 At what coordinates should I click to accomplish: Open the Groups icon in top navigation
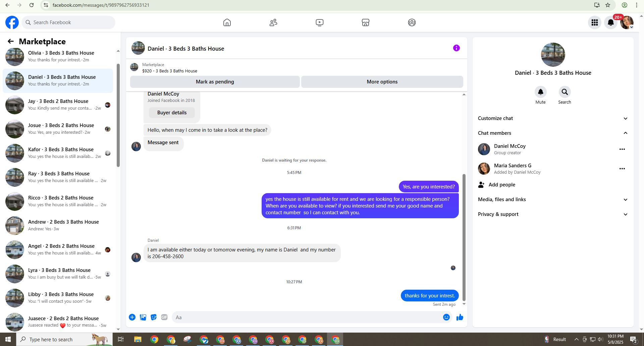coord(412,22)
